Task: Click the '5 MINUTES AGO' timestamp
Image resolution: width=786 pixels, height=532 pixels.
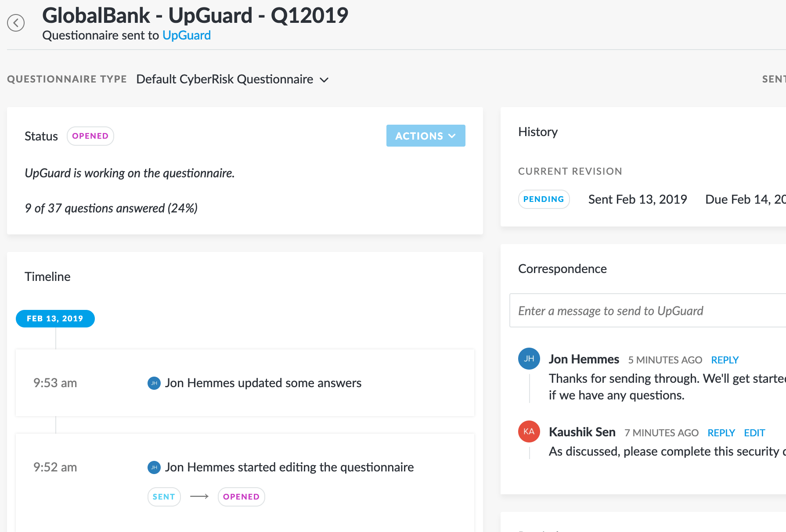Action: (x=665, y=360)
